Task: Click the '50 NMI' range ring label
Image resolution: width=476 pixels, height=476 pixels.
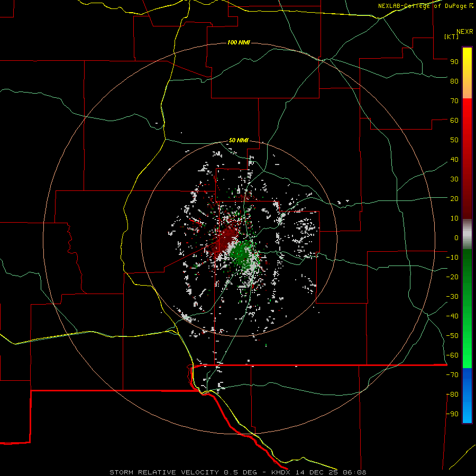Action: (x=239, y=140)
